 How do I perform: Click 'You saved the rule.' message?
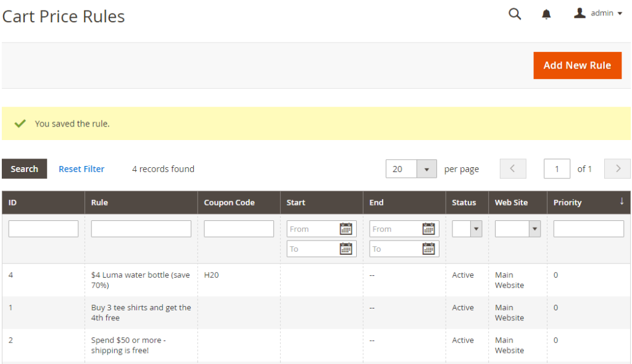pyautogui.click(x=72, y=124)
